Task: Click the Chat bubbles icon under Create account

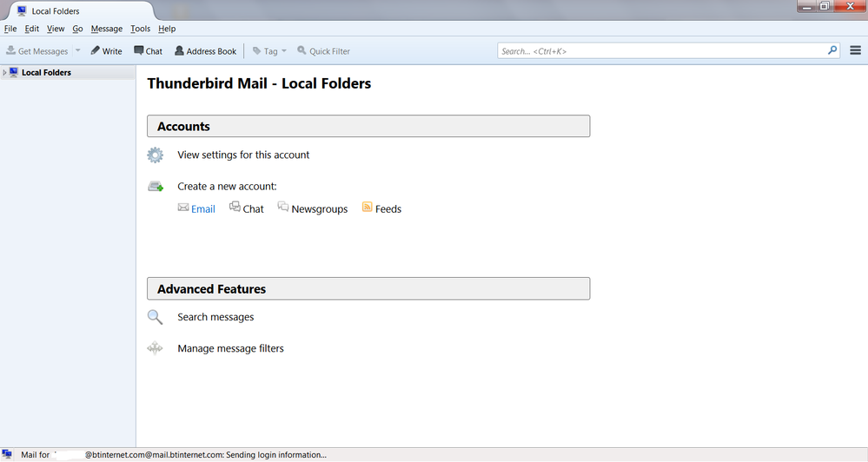Action: 235,207
